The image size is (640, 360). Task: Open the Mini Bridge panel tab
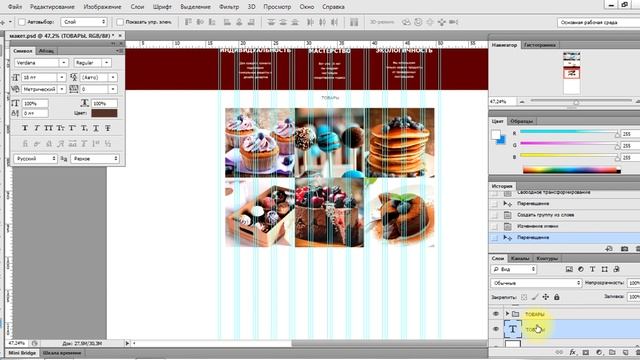coord(22,353)
